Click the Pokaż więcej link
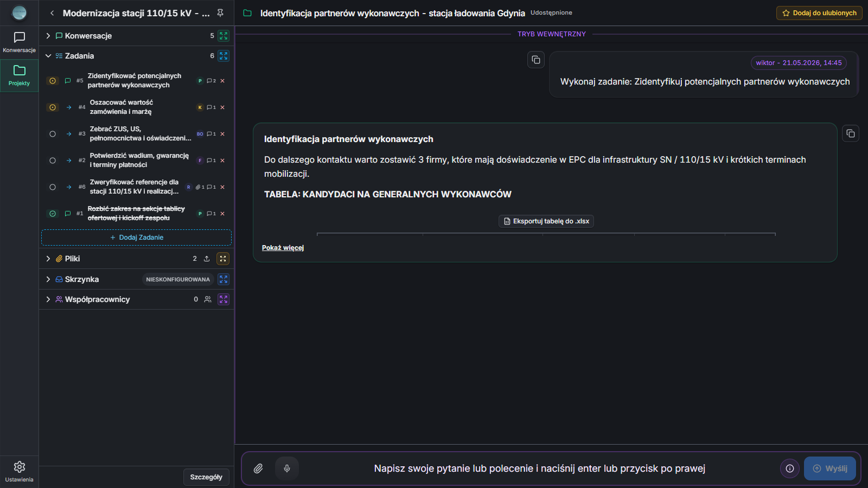Viewport: 868px width, 488px height. click(x=283, y=248)
